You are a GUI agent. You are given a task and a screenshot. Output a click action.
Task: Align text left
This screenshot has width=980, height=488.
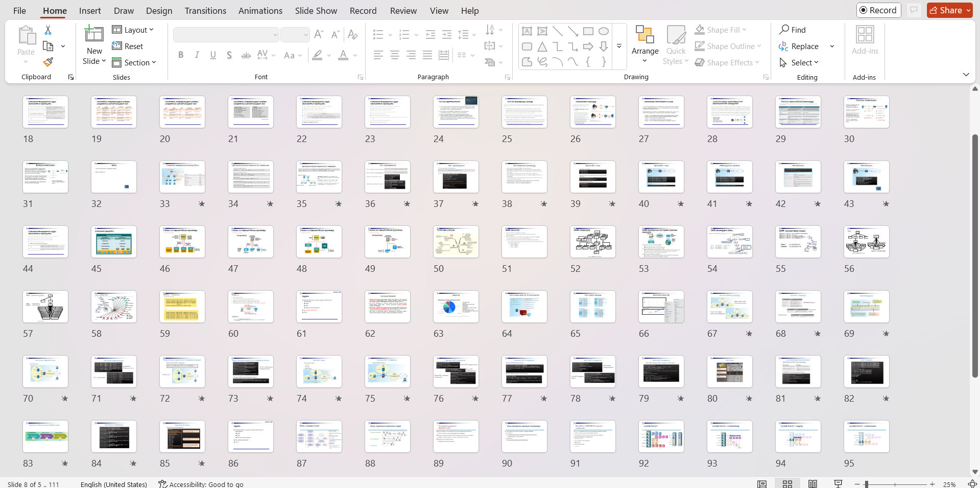(x=378, y=55)
